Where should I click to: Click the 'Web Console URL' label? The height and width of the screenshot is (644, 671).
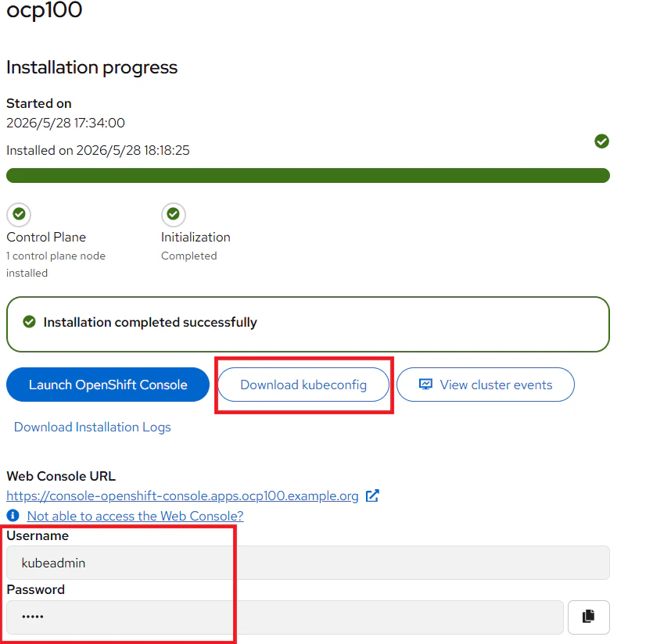click(x=61, y=476)
